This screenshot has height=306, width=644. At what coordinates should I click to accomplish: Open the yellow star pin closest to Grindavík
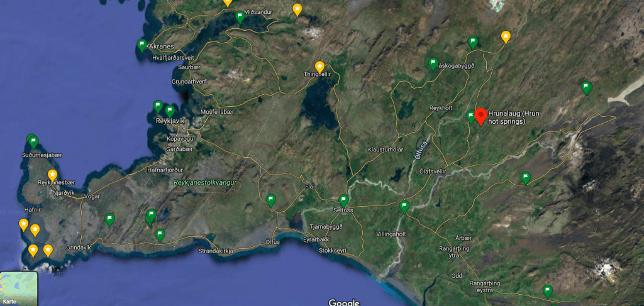(48, 250)
